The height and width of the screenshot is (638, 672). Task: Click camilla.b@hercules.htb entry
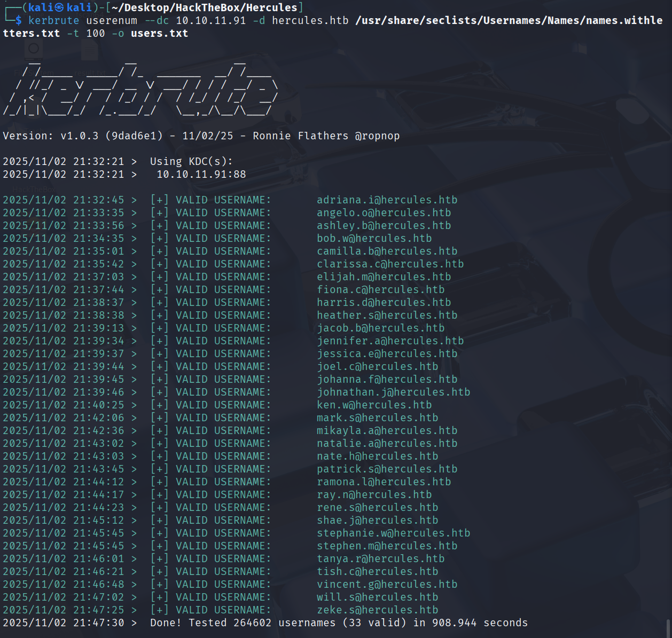387,251
